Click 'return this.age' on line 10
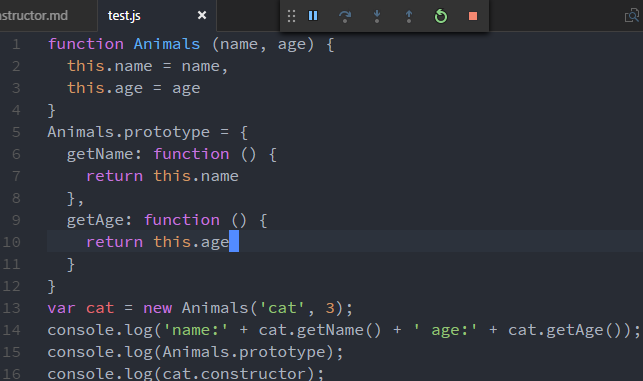This screenshot has width=643, height=381. point(157,242)
